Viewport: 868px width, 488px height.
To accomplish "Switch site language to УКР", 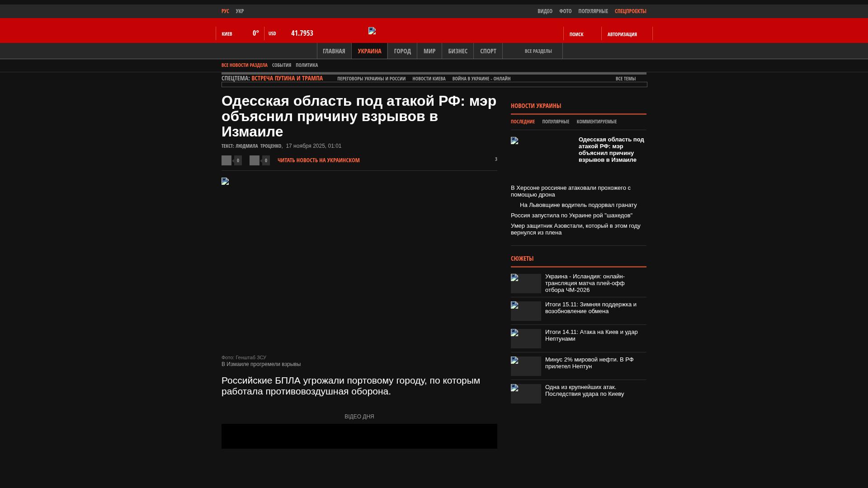I will click(x=240, y=11).
